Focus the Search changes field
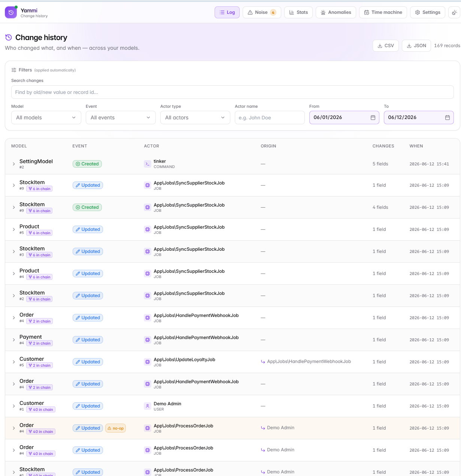This screenshot has height=476, width=461. point(232,92)
